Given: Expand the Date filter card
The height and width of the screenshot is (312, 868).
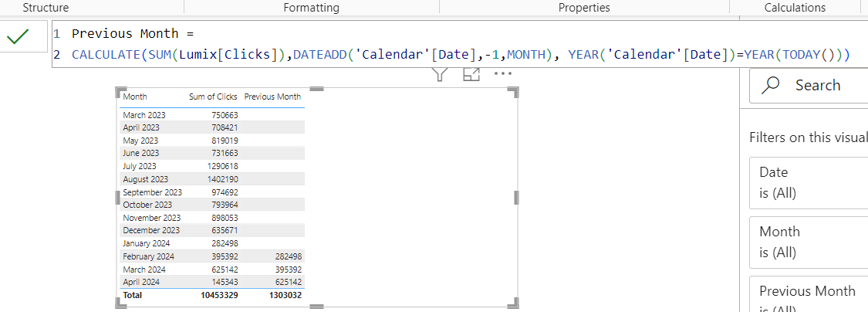Looking at the screenshot, I should pos(809,183).
